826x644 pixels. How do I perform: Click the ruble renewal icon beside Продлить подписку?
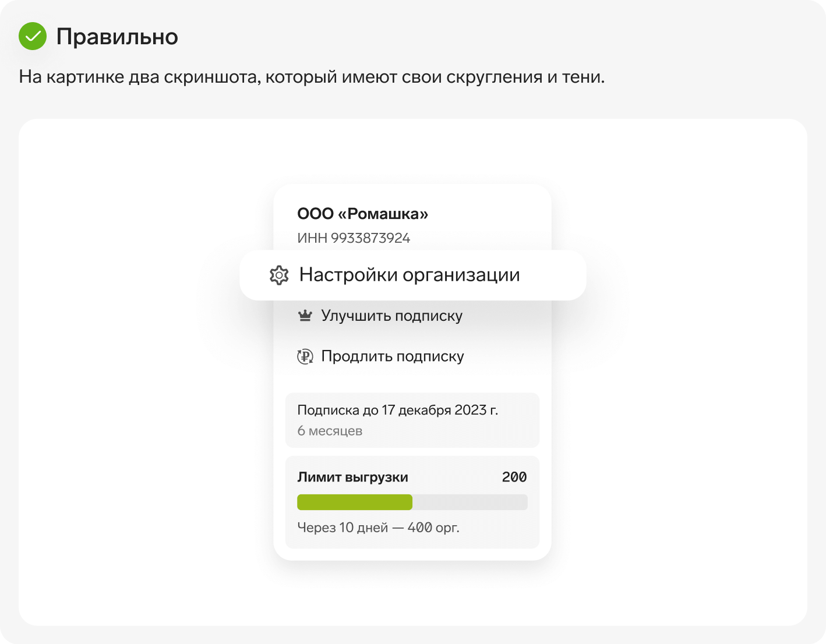(305, 356)
